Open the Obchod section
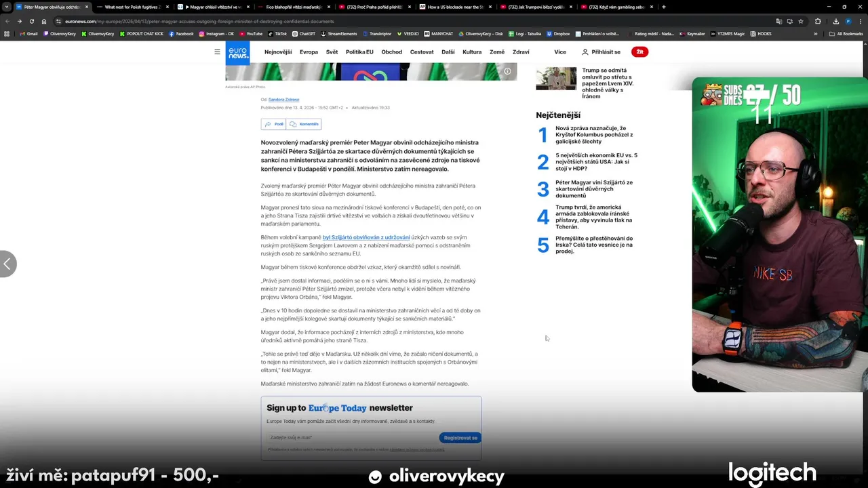868x488 pixels. coord(391,52)
